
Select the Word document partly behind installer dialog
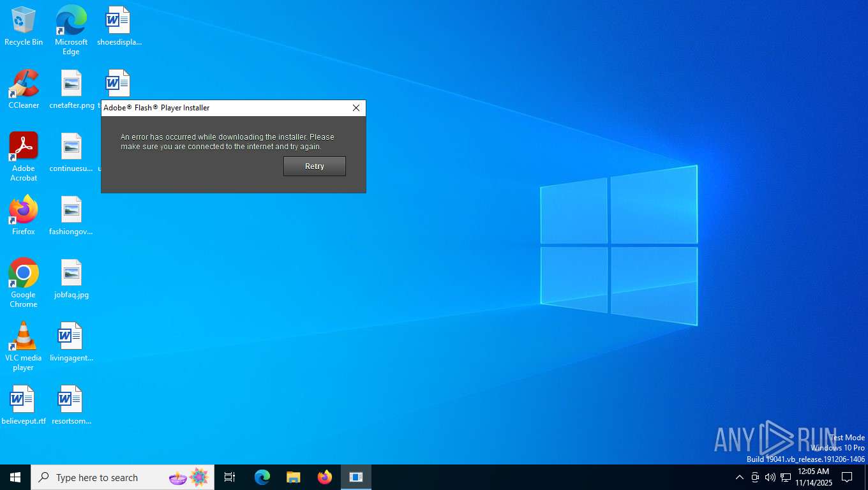coord(118,84)
